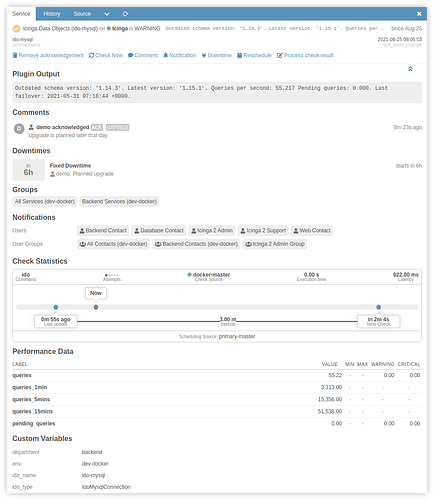Click the Next Check timeline marker dot
The image size is (434, 500).
378,307
